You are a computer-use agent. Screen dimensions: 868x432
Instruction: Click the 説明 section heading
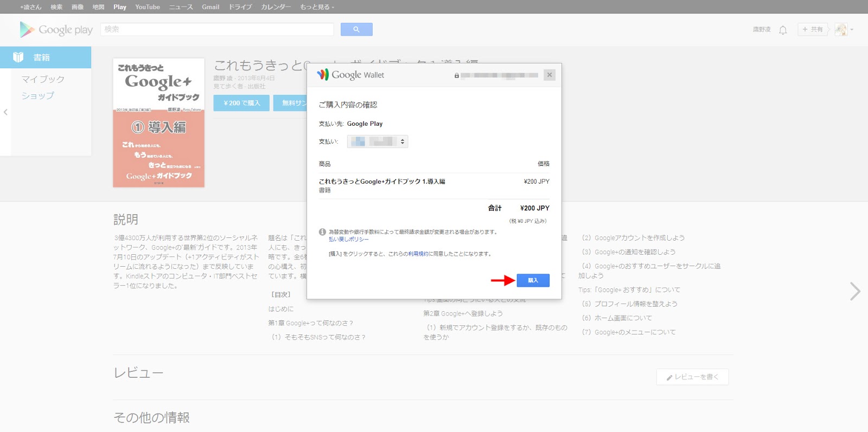pyautogui.click(x=126, y=220)
